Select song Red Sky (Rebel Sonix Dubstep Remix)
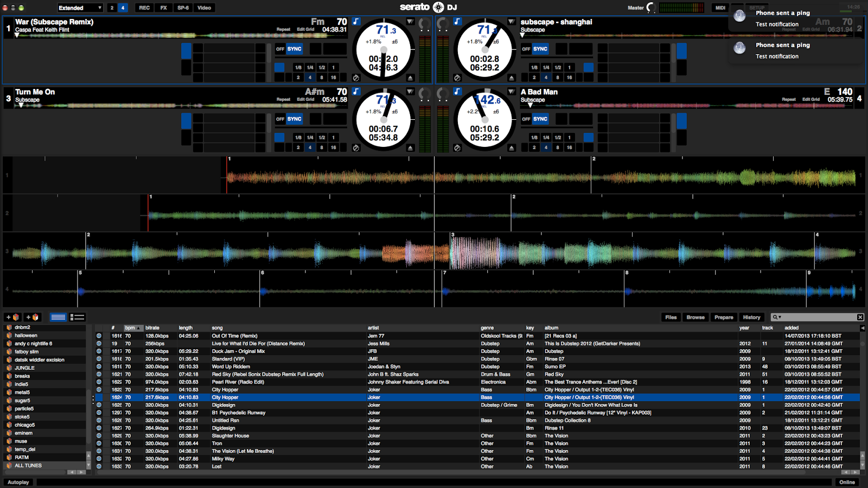868x488 pixels. pyautogui.click(x=267, y=374)
